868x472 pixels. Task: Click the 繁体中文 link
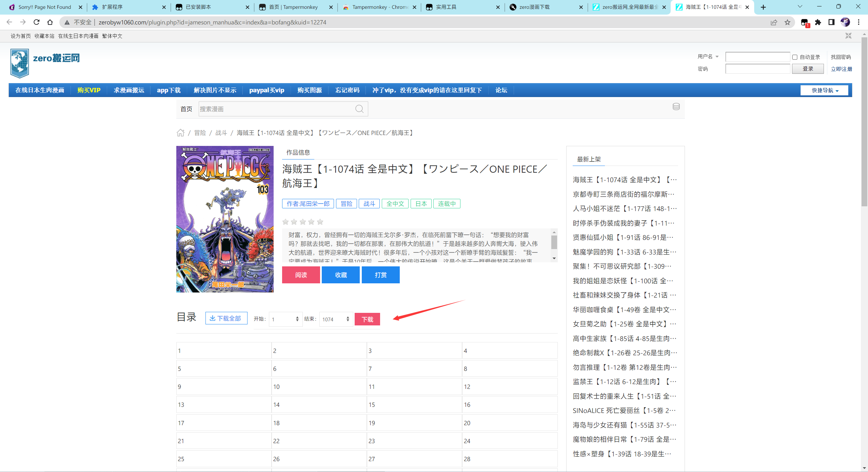point(112,36)
